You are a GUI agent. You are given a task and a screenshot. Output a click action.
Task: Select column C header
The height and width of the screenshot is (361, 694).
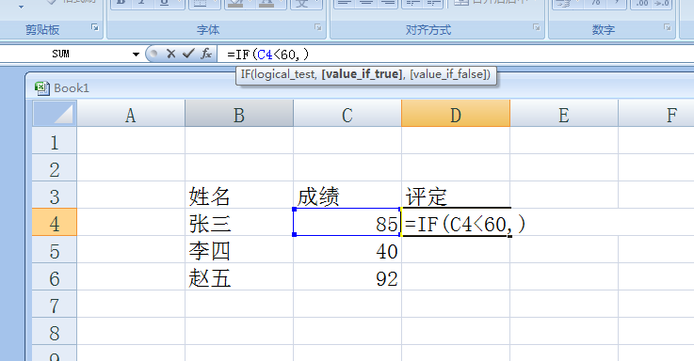tap(347, 114)
